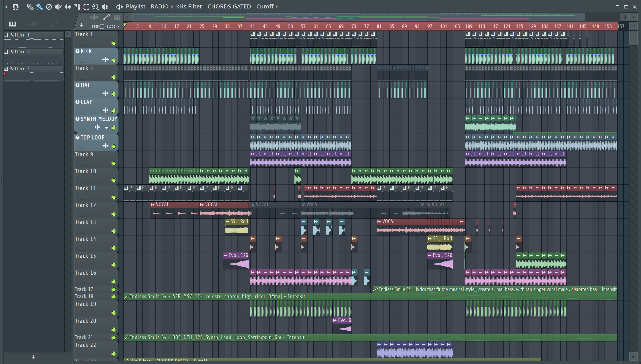Viewport: 641px width, 364px height.
Task: Select the Mute tool
Action: [x=58, y=7]
